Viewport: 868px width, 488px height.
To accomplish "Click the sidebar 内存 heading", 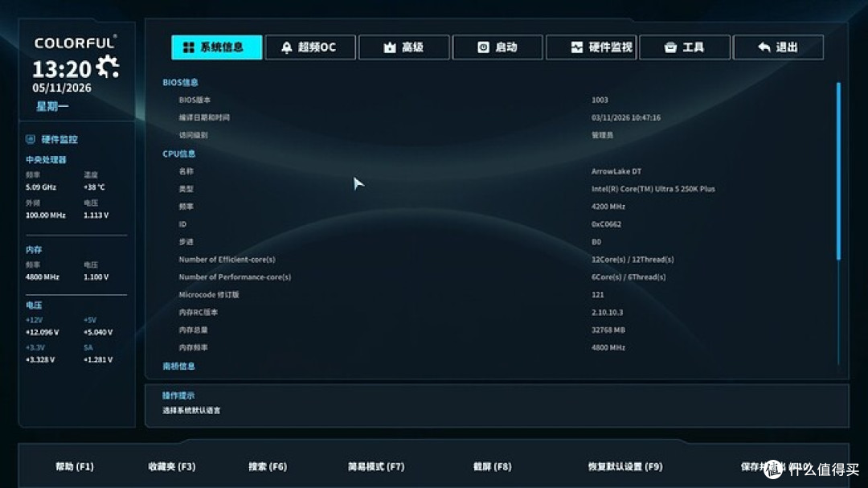I will [34, 250].
